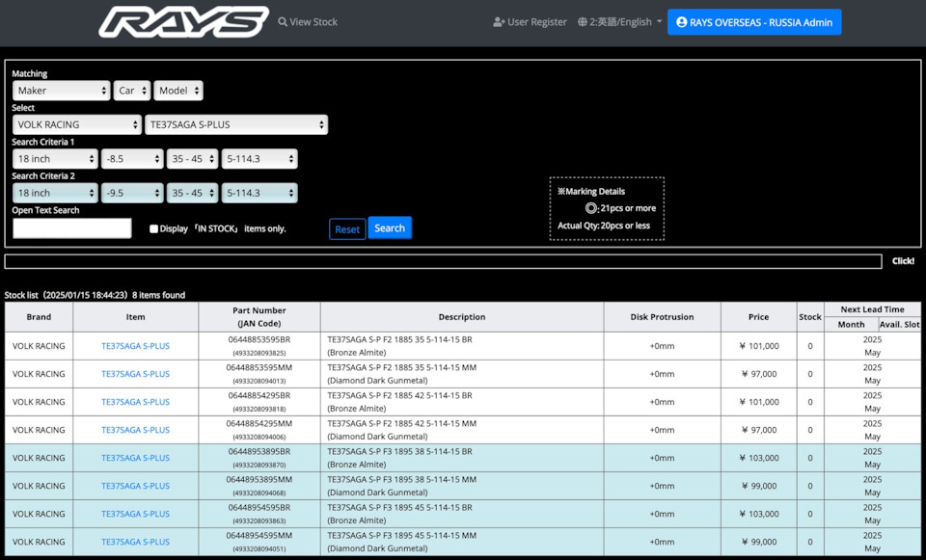The width and height of the screenshot is (926, 560).
Task: Open Criteria 2 5-114.3 PCD dropdown
Action: [x=259, y=193]
